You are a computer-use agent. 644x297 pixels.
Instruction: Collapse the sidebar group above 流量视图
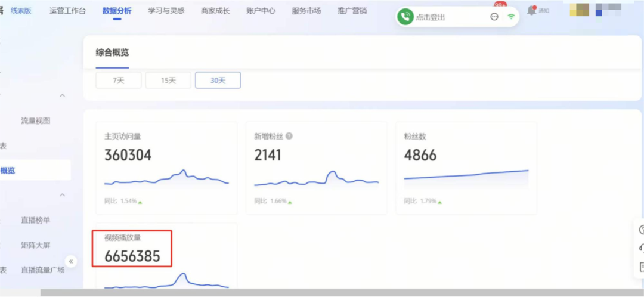click(62, 96)
